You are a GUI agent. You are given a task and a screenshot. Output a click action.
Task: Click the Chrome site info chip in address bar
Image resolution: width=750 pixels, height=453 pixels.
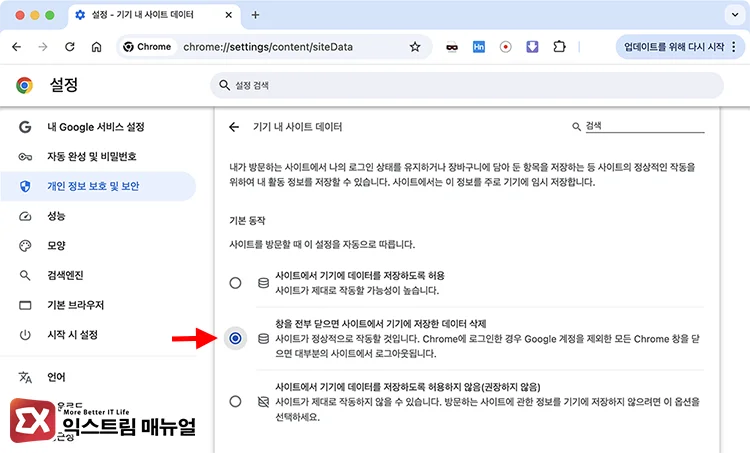[147, 47]
